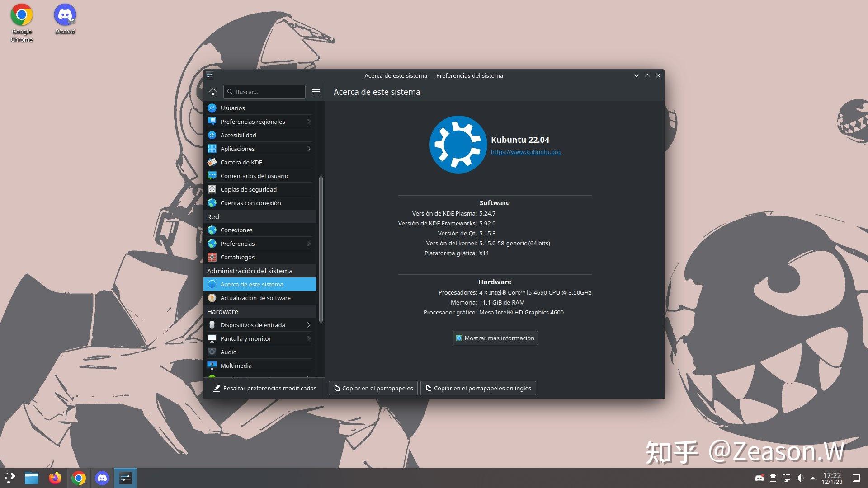Launch Firefox from the taskbar
The image size is (868, 488).
point(55,478)
